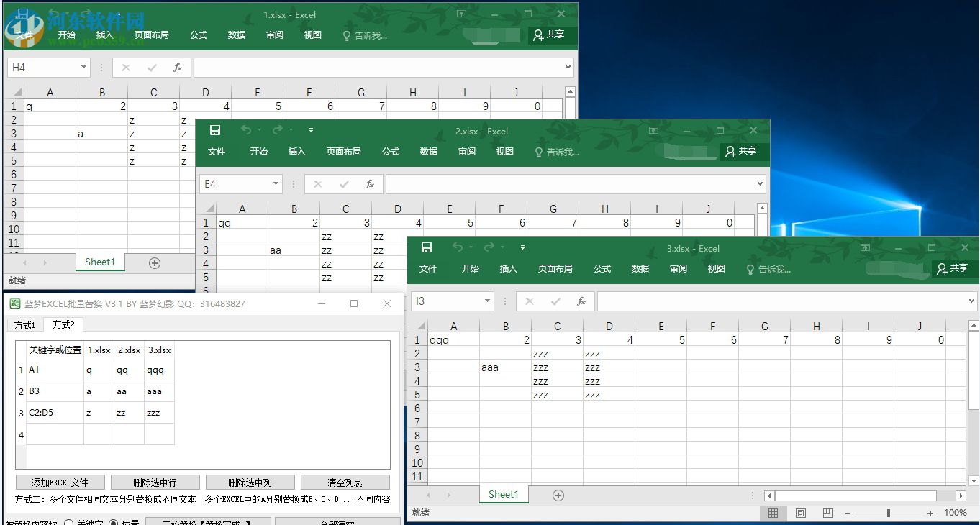Expand formula bar in 1.xlsx
Screen dimensions: 980x525
coord(568,68)
